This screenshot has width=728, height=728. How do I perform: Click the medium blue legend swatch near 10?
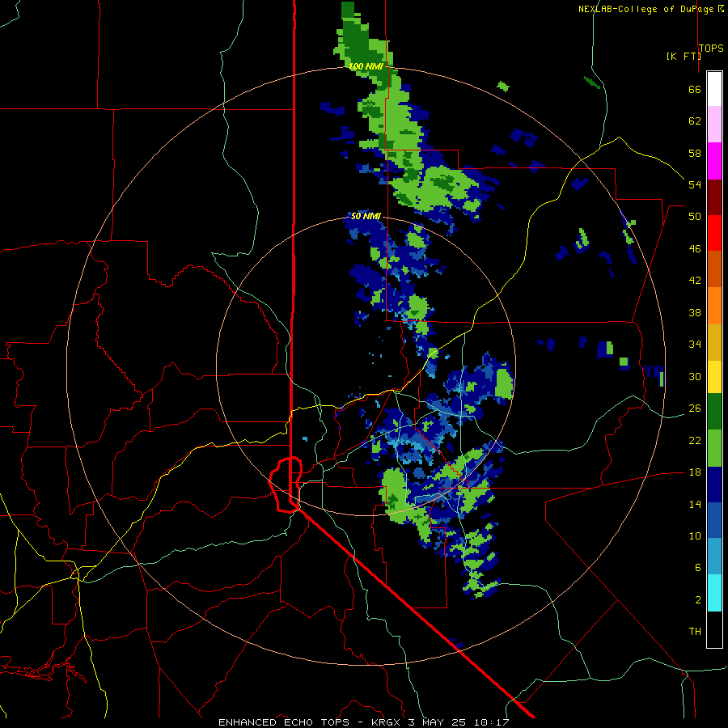coord(714,520)
